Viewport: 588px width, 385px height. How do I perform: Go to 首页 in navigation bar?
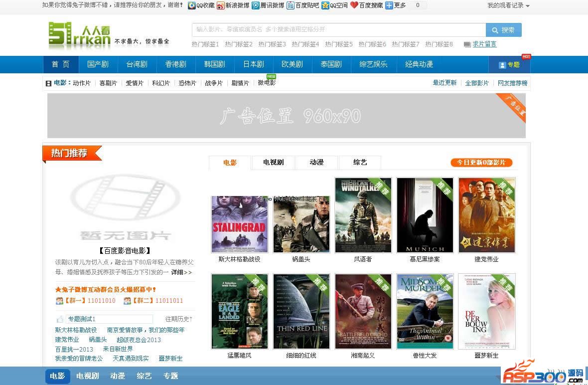(61, 64)
